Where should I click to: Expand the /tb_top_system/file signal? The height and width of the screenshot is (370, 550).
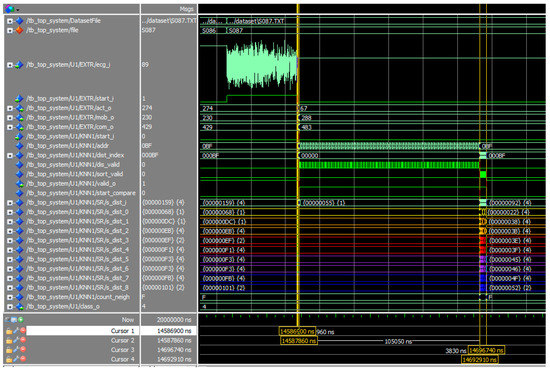tap(10, 31)
